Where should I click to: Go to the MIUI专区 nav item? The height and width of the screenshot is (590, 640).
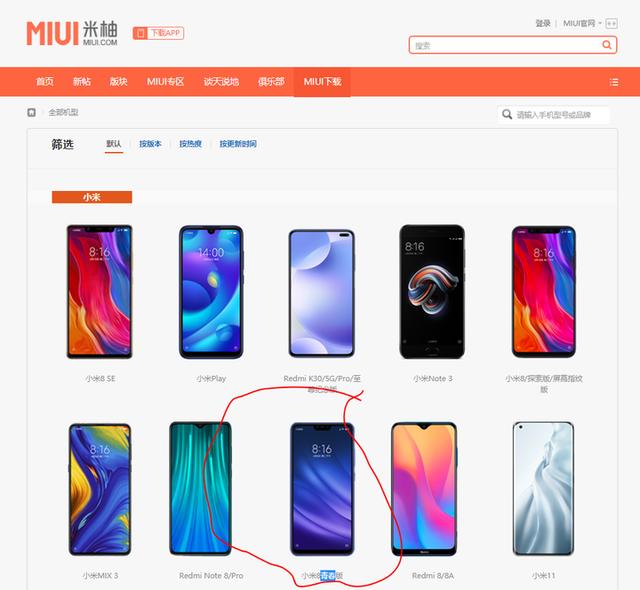coord(165,82)
